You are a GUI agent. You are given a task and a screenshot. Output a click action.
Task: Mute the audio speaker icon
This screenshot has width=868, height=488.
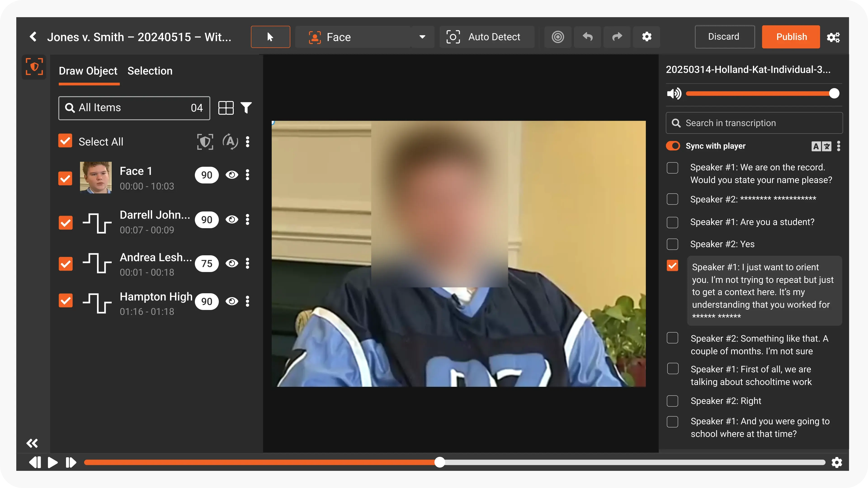[674, 93]
